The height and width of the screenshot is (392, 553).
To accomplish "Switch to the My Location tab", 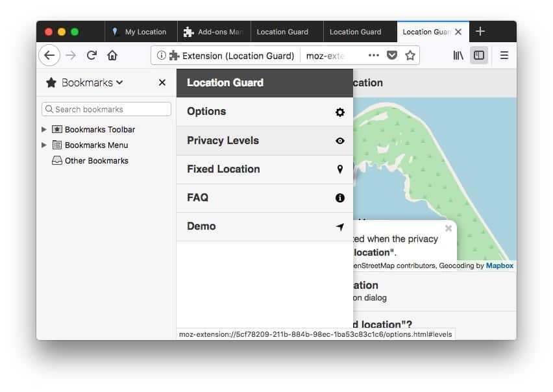I will [140, 32].
